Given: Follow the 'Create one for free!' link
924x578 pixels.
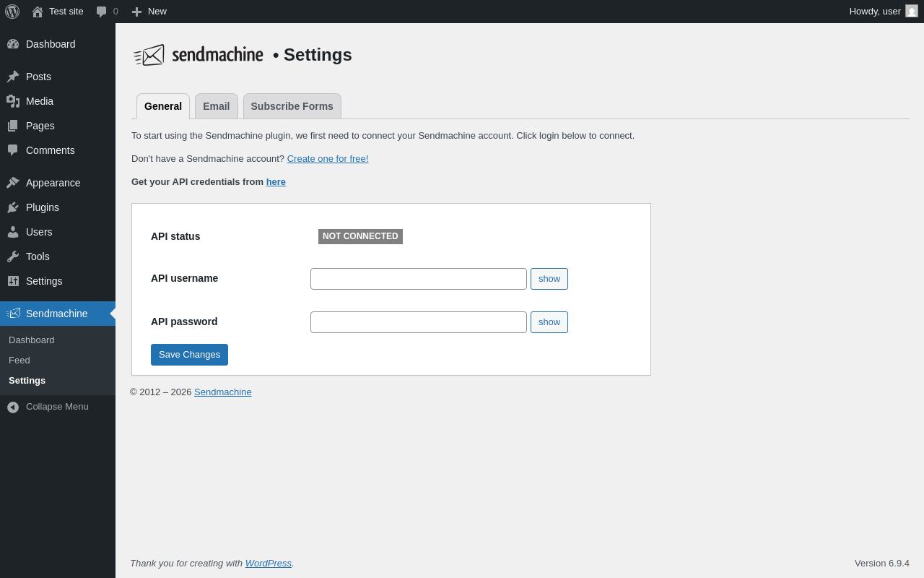Looking at the screenshot, I should pos(328,159).
